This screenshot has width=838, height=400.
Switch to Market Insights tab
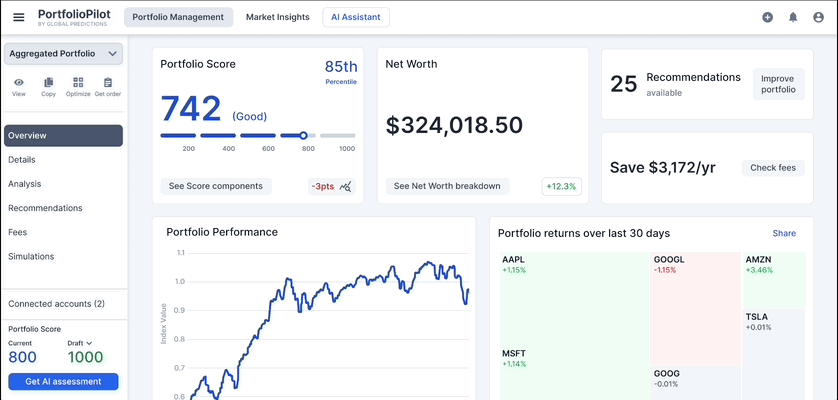(278, 17)
